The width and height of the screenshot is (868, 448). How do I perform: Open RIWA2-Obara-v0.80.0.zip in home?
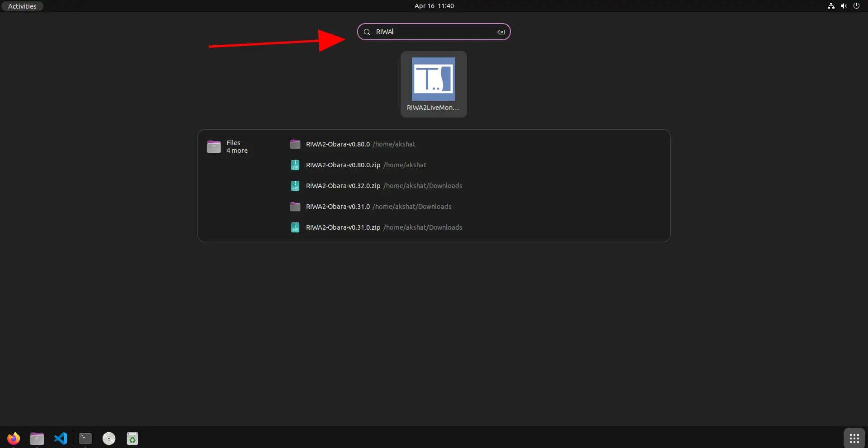click(x=343, y=165)
